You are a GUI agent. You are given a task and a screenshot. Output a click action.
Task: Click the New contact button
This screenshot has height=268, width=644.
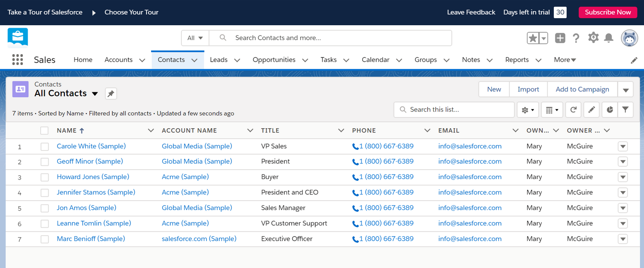494,89
